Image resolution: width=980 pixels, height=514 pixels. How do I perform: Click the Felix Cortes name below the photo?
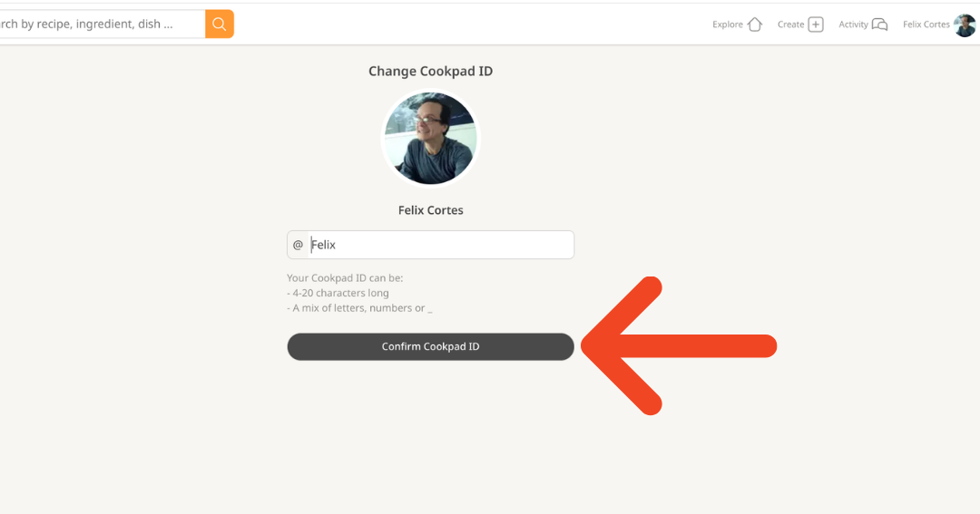coord(431,210)
